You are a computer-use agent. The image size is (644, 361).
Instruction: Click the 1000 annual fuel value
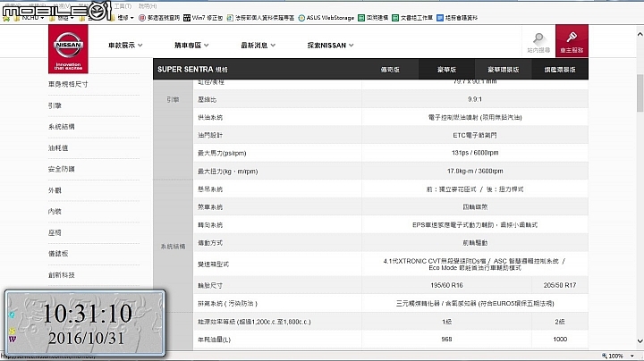(560, 340)
